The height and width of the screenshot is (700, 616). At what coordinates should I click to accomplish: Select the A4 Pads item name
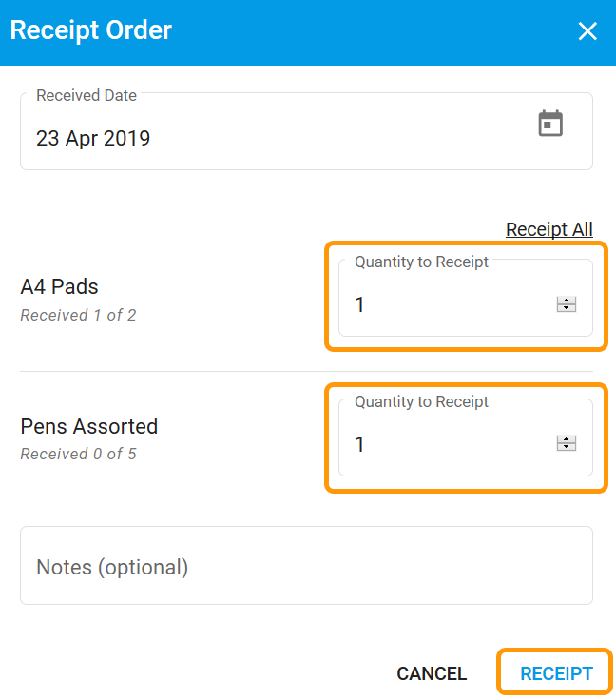pyautogui.click(x=59, y=286)
